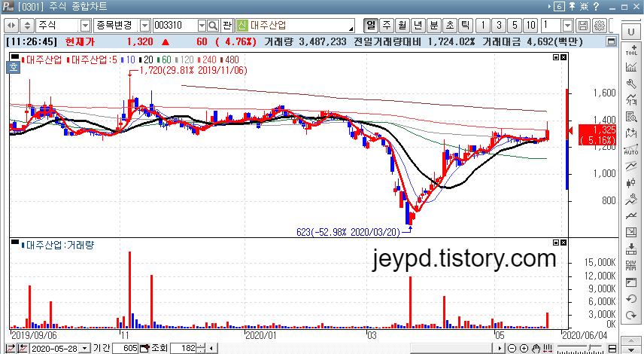
Task: Select the simple line chart icon in sidebar
Action: click(x=631, y=216)
